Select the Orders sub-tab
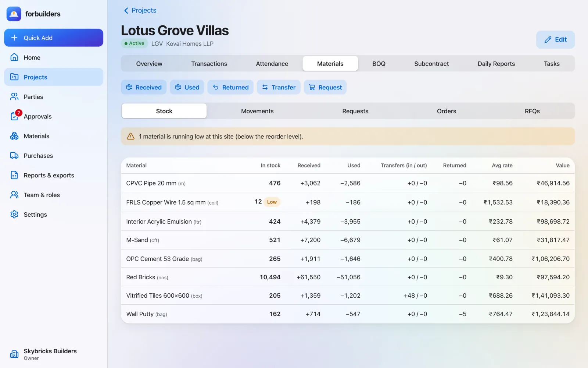This screenshot has width=588, height=368. pyautogui.click(x=447, y=111)
